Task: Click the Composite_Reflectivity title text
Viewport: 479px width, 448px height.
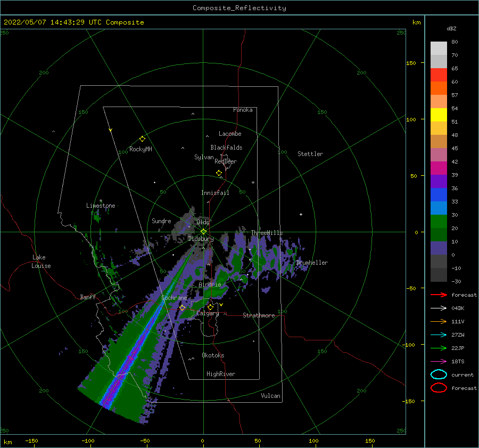Action: pyautogui.click(x=239, y=8)
